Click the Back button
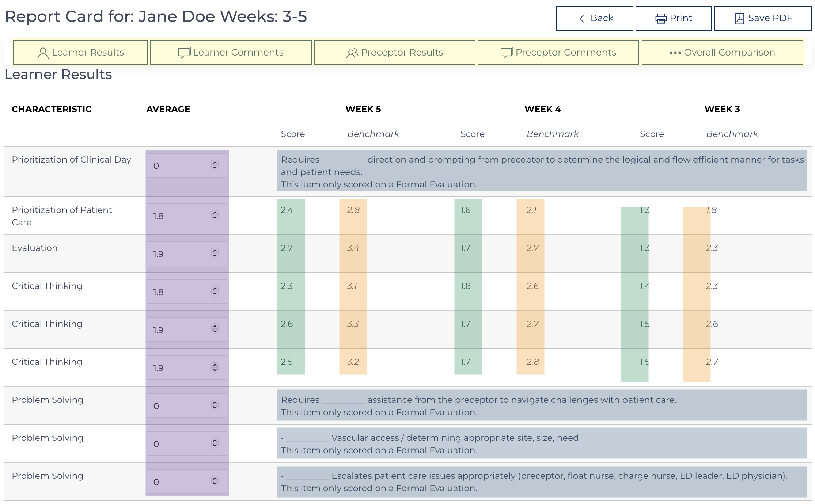This screenshot has width=815, height=504. tap(595, 18)
